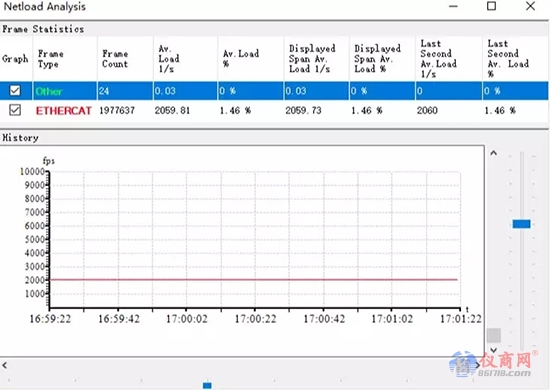Uncheck the ETHERCAT graph checkbox
The width and height of the screenshot is (550, 390).
[x=15, y=110]
